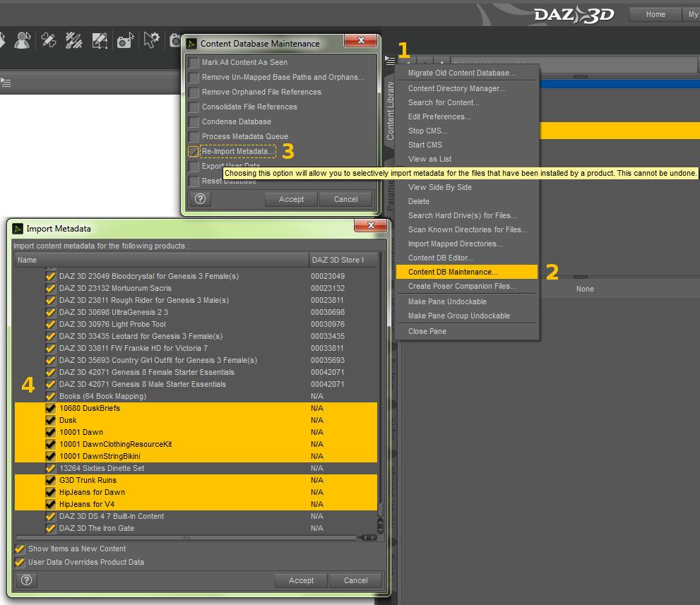Click vertical scrollbar thumb in Import Metadata list
This screenshot has width=700, height=605.
point(380,510)
